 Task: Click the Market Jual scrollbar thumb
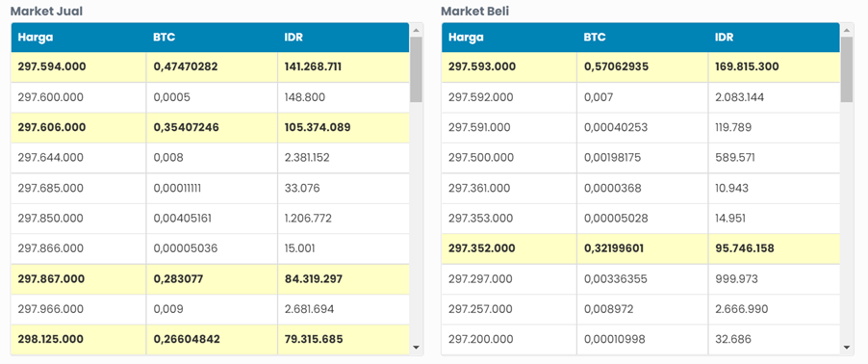point(417,69)
